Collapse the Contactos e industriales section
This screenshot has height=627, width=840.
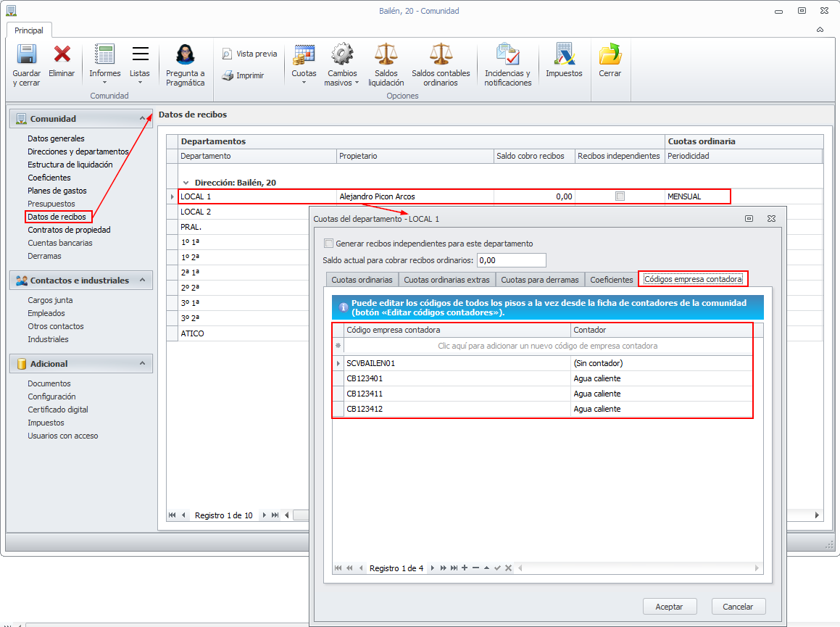pyautogui.click(x=143, y=280)
